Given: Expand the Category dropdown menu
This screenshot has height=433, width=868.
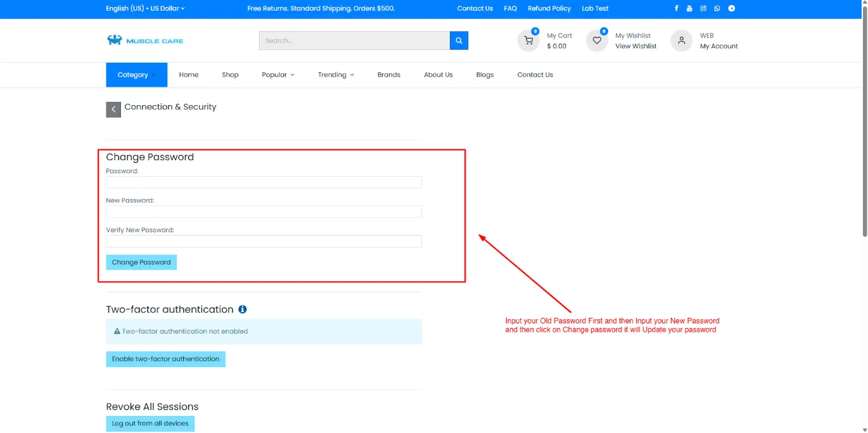Looking at the screenshot, I should tap(136, 75).
